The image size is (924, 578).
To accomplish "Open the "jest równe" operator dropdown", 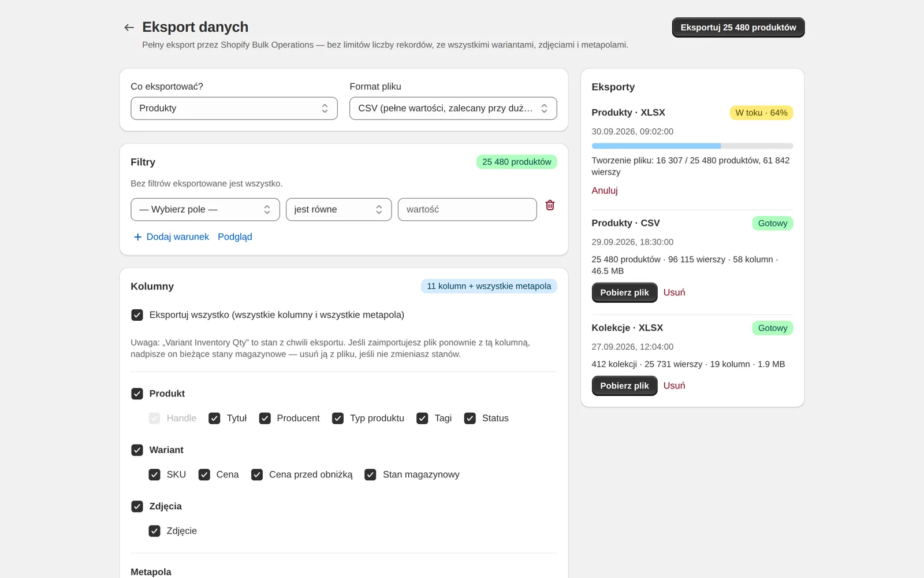I will click(338, 209).
